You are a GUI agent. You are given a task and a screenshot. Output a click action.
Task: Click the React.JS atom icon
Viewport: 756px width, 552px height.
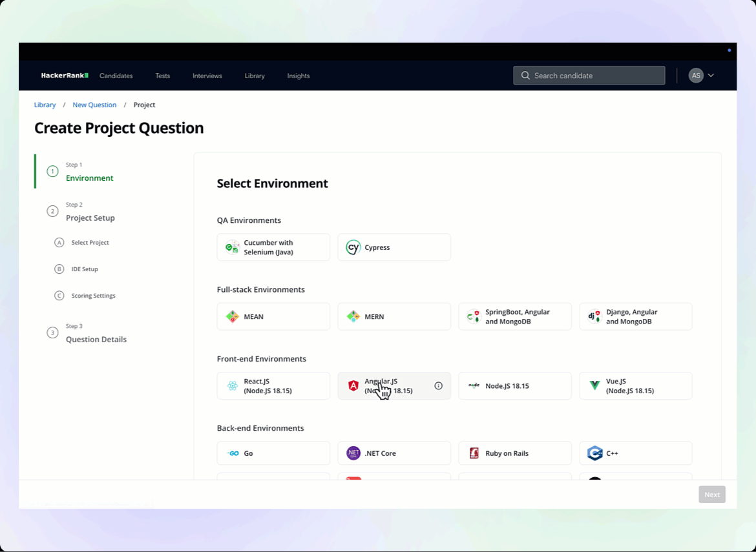coord(233,386)
